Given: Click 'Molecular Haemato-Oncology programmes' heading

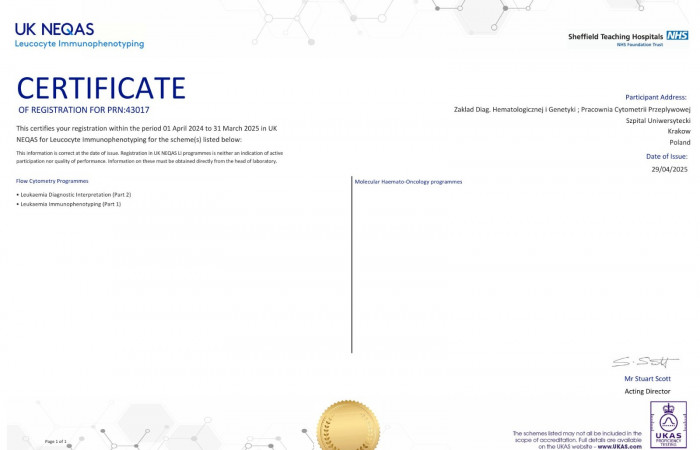Looking at the screenshot, I should pos(408,182).
